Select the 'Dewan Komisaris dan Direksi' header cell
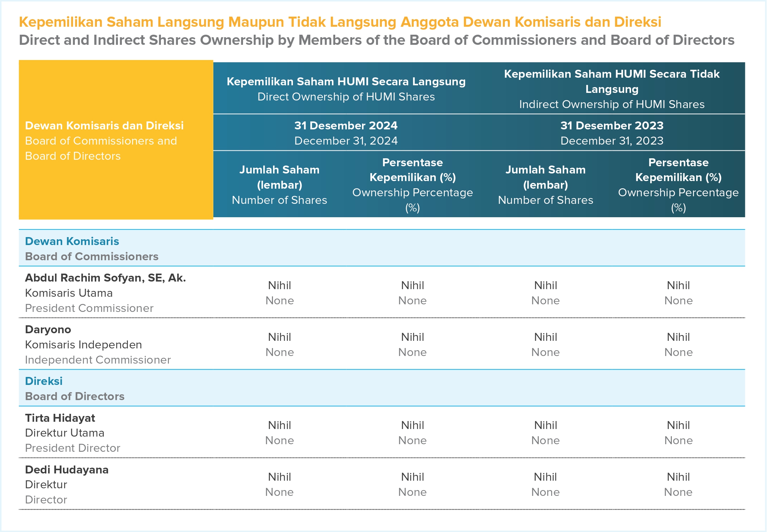Image resolution: width=767 pixels, height=532 pixels. 116,140
